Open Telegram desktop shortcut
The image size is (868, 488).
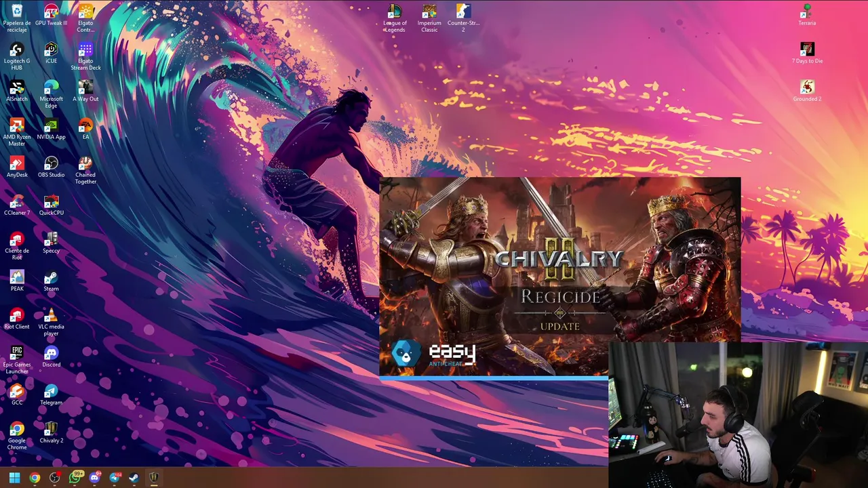(x=51, y=394)
